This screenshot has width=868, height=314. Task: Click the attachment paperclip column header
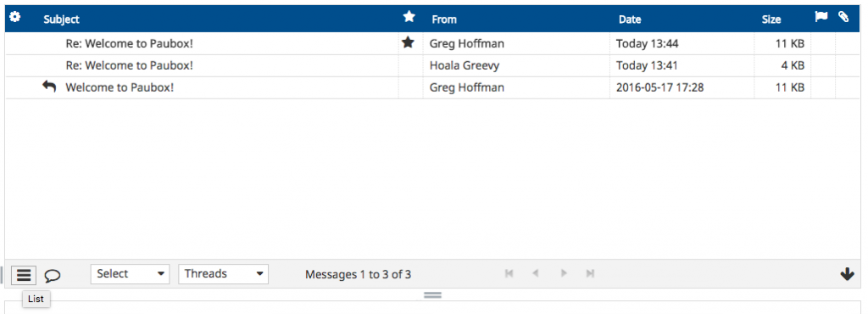point(843,17)
